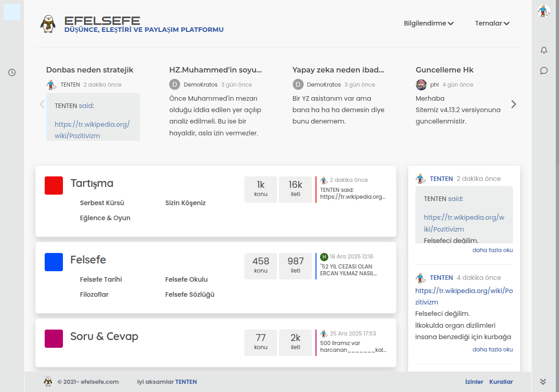Click the eFelsefe penguin logo in the header
Viewport: 559px width, 392px height.
48,24
